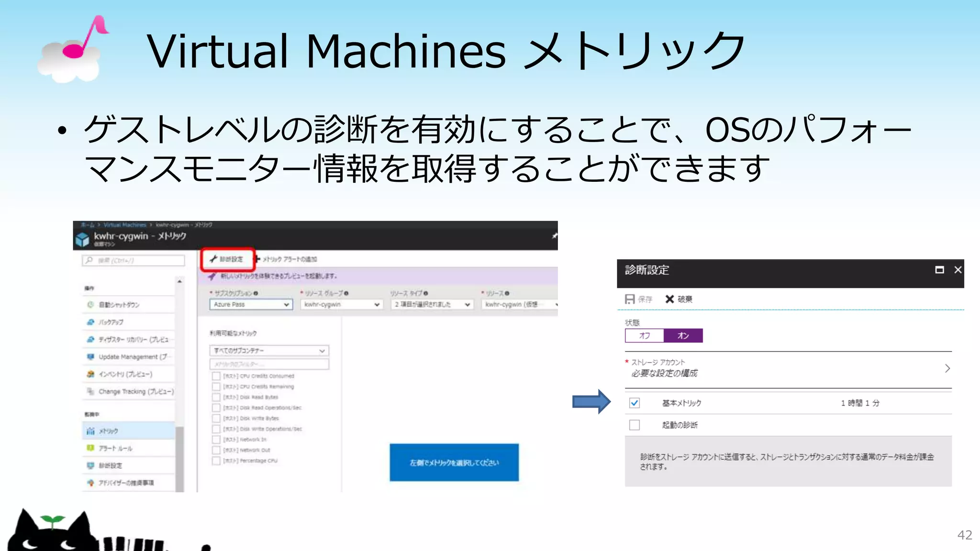This screenshot has height=551, width=980.
Task: Click the sidebar vertical scrollbar thumb
Action: click(x=180, y=458)
